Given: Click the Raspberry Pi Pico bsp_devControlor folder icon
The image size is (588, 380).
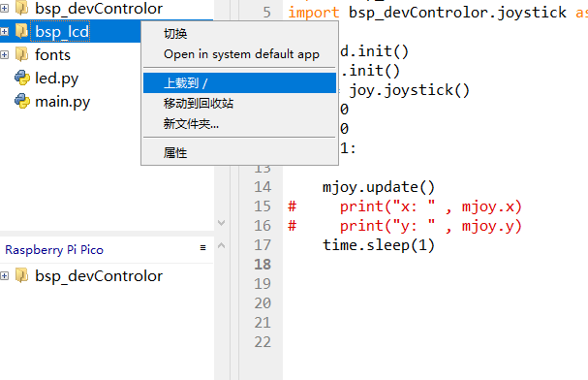Looking at the screenshot, I should (x=21, y=275).
